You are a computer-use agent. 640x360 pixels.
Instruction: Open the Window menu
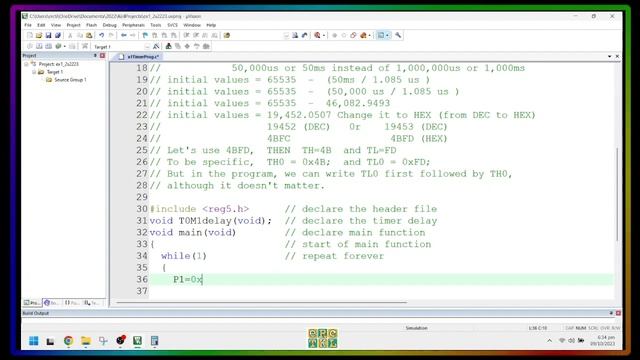[x=192, y=25]
